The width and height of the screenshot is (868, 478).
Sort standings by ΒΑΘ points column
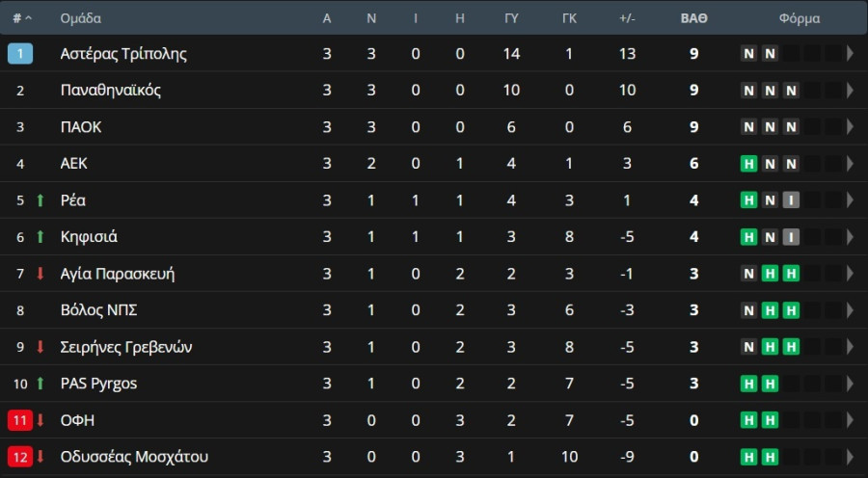694,18
